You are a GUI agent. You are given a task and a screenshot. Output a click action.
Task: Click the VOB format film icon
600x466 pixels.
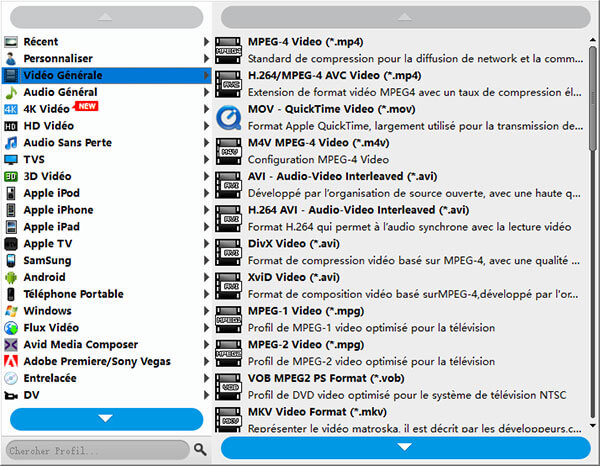(228, 387)
